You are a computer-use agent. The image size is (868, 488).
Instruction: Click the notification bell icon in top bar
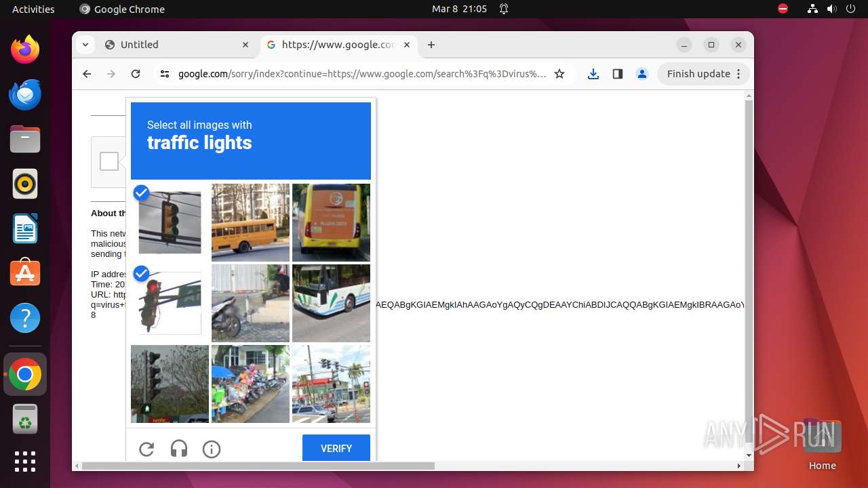(504, 9)
